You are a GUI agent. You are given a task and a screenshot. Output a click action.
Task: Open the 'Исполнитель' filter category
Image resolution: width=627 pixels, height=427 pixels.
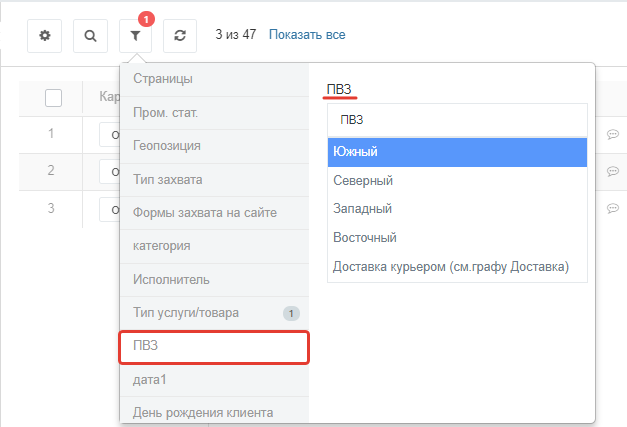click(x=214, y=280)
